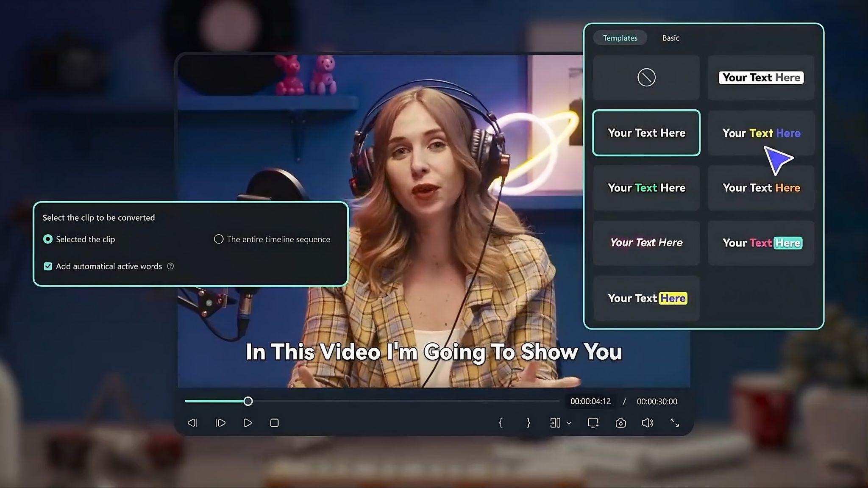The width and height of the screenshot is (868, 488).
Task: Click the volume speaker icon
Action: [647, 423]
